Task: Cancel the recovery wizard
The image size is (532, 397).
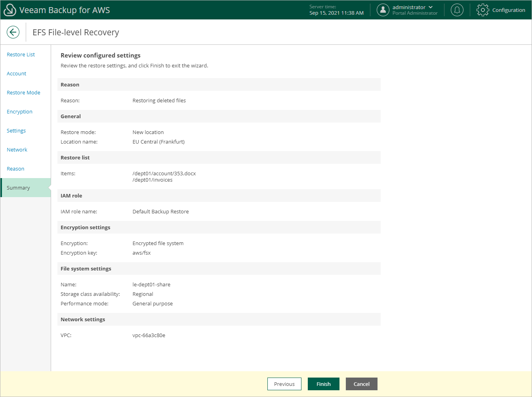Action: tap(362, 384)
